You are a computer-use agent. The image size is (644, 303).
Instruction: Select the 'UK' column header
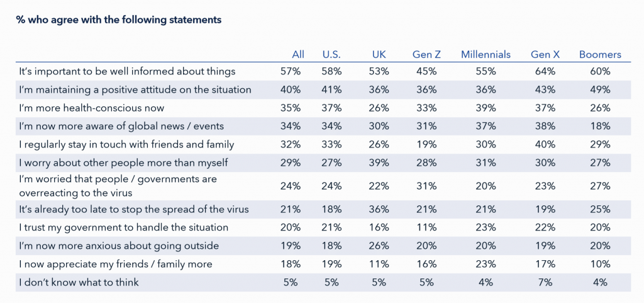click(x=379, y=54)
